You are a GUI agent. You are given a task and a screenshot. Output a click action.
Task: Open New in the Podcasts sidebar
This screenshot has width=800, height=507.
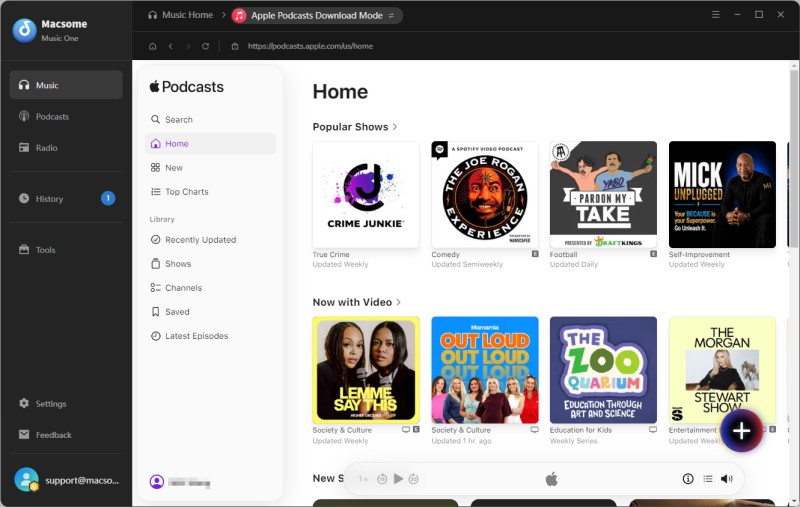click(x=210, y=167)
